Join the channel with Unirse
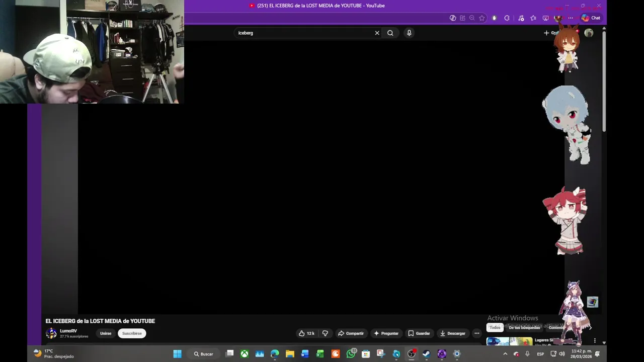The width and height of the screenshot is (644, 362). click(106, 333)
